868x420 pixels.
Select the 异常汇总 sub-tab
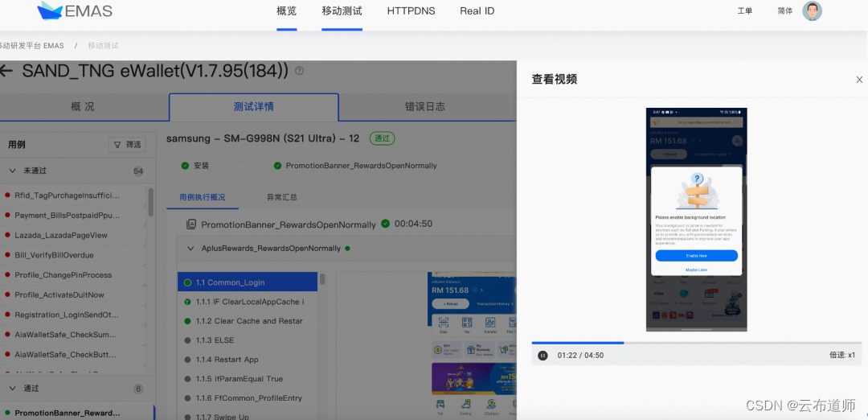[x=282, y=197]
